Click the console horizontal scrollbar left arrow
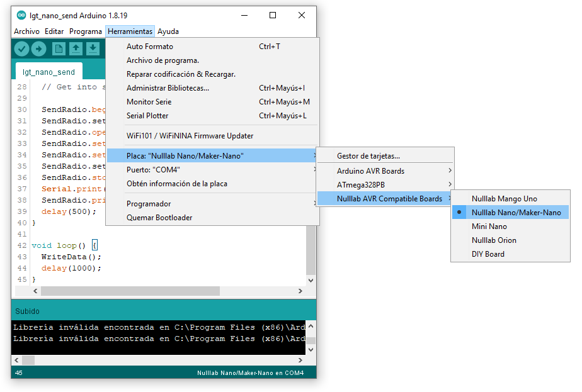Image resolution: width=582 pixels, height=392 pixels. pyautogui.click(x=16, y=360)
